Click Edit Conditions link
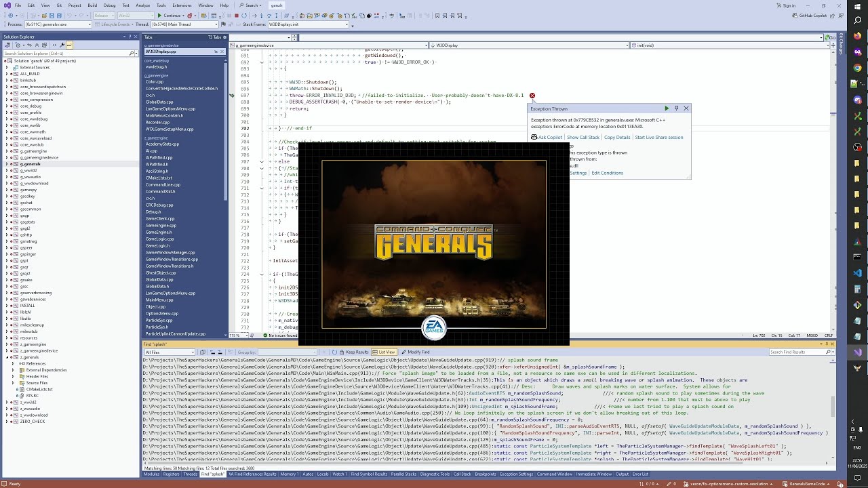 pyautogui.click(x=607, y=173)
